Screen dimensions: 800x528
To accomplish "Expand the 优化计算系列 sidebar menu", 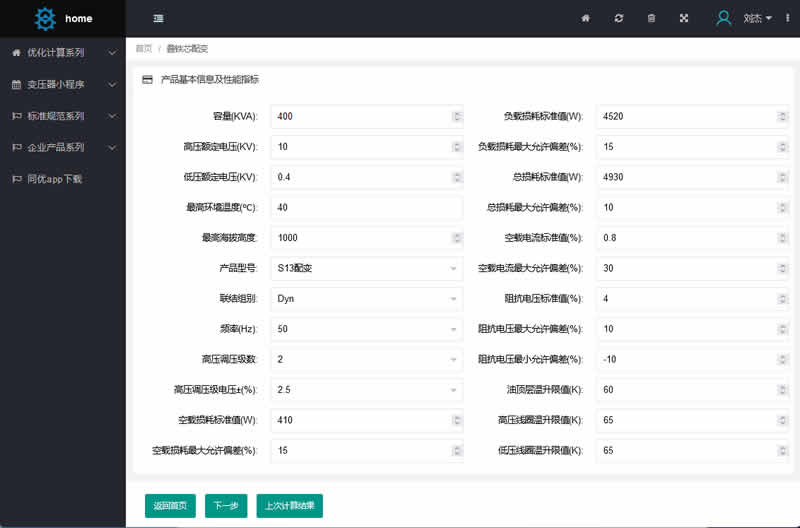I will click(x=63, y=52).
